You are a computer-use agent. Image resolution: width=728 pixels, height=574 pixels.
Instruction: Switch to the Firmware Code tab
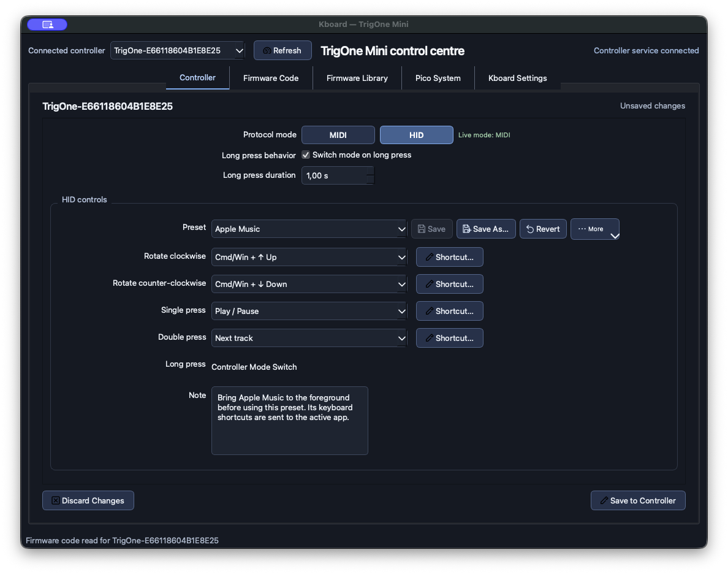coord(271,78)
